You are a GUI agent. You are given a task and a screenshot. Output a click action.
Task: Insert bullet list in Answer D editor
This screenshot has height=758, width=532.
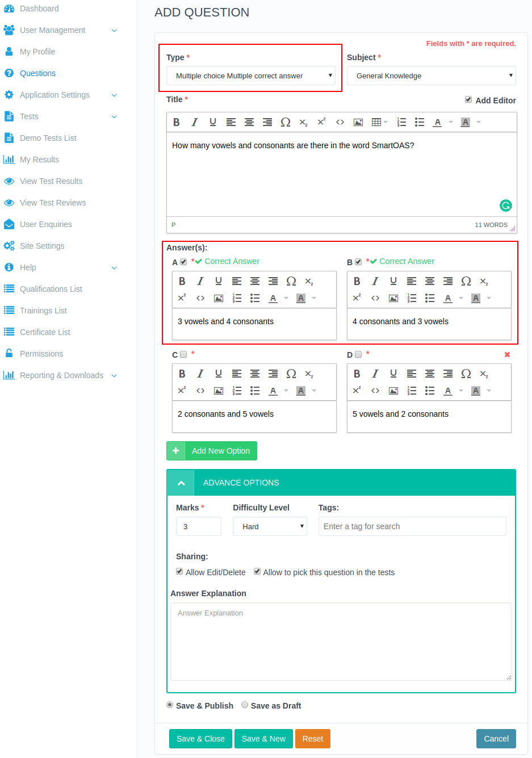(430, 391)
